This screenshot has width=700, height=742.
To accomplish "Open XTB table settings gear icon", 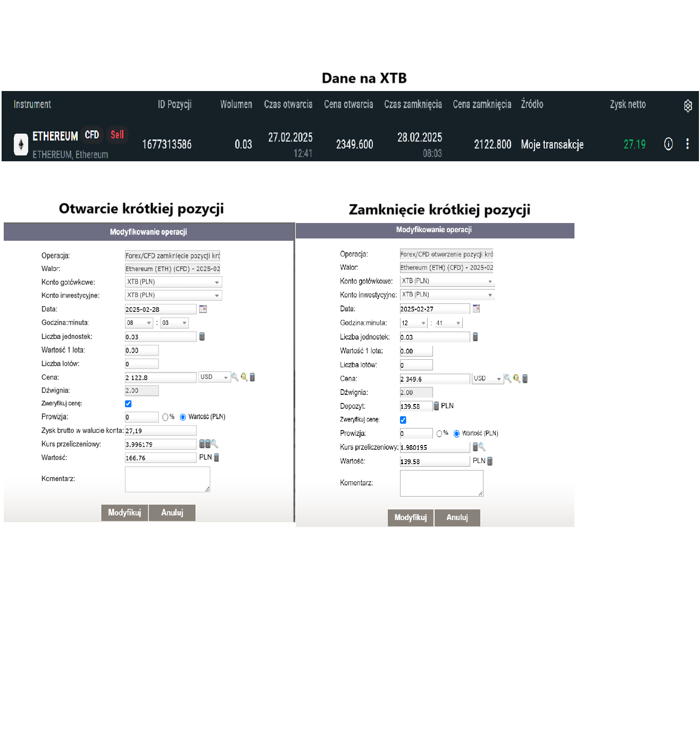I will 688,105.
